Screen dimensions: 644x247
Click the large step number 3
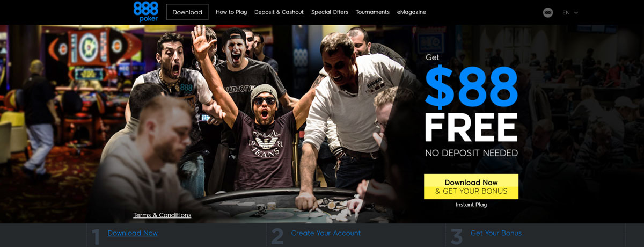[x=457, y=236]
